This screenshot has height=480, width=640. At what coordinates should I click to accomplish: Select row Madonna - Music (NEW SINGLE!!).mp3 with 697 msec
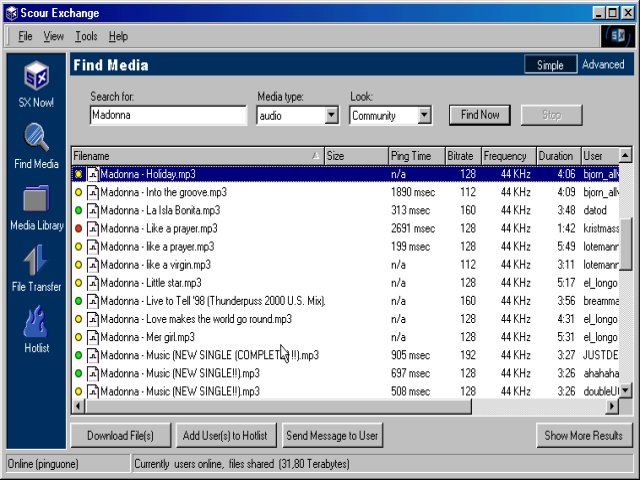click(x=345, y=373)
